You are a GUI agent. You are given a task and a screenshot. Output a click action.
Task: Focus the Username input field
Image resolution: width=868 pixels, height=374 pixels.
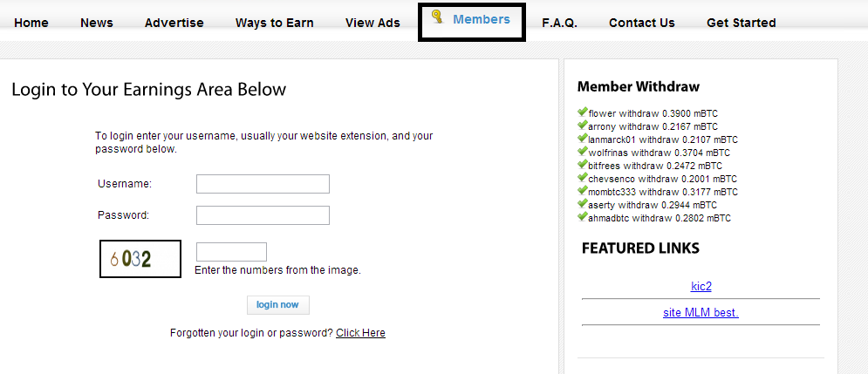pos(263,184)
